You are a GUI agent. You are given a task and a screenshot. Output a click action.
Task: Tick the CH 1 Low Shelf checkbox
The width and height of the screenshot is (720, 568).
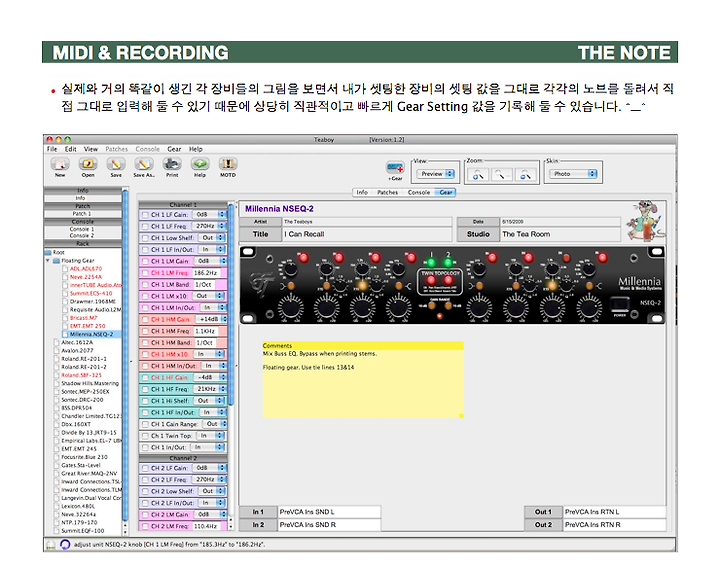(x=145, y=238)
